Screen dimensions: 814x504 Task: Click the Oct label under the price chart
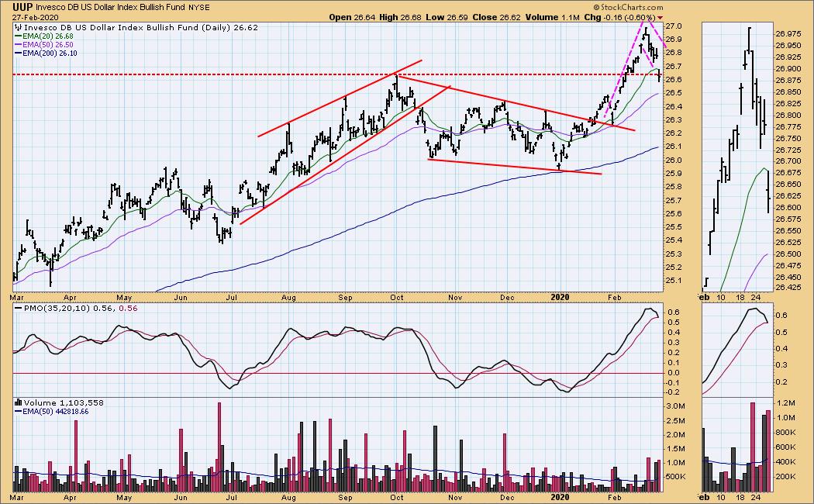point(397,298)
